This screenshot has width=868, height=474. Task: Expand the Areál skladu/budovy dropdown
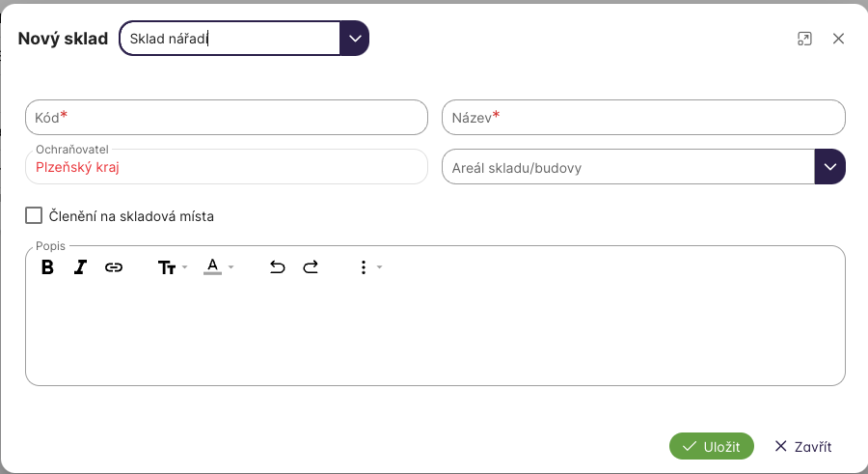point(829,166)
